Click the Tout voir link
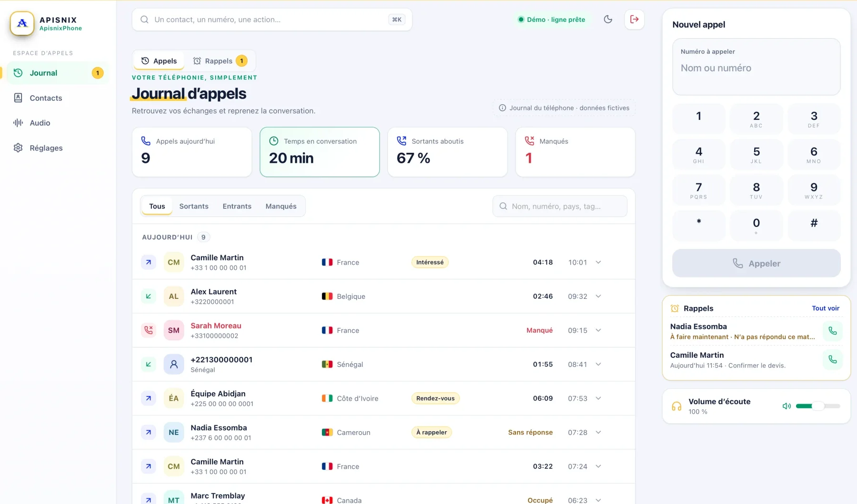The image size is (857, 504). pos(826,308)
